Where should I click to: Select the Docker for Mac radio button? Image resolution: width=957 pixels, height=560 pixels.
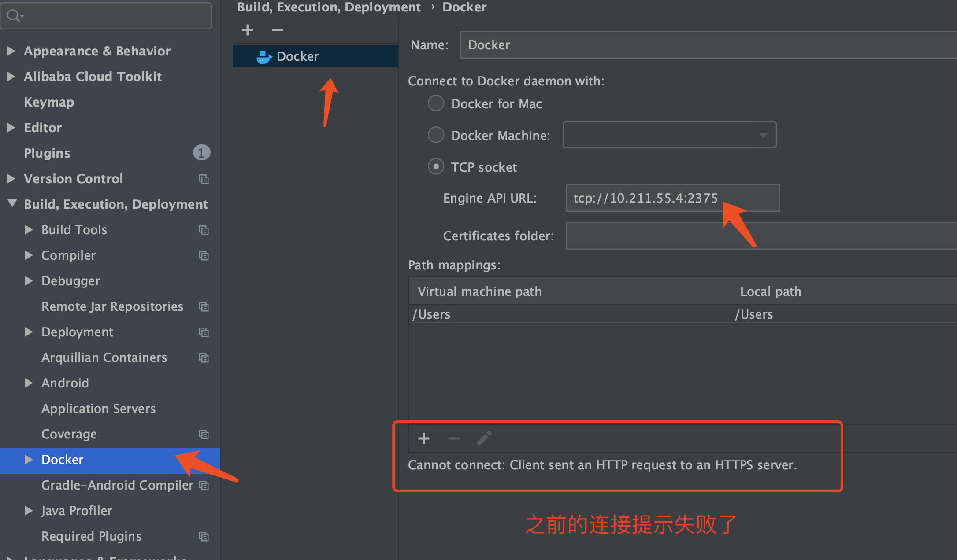coord(434,103)
